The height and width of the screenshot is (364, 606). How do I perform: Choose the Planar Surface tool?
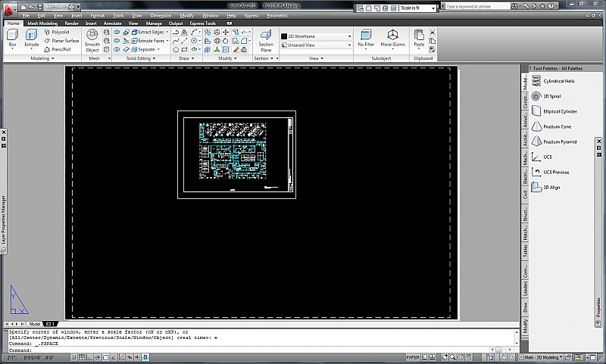(x=61, y=41)
